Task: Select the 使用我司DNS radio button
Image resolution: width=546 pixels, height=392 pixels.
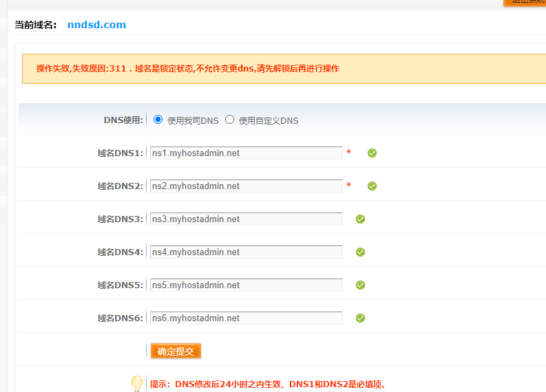Action: 158,120
